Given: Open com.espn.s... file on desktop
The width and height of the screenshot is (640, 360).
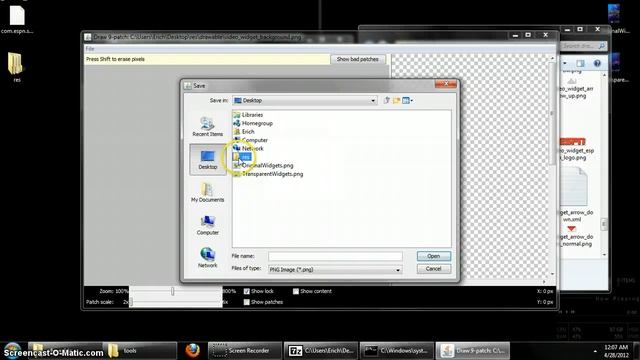Looking at the screenshot, I should [17, 19].
